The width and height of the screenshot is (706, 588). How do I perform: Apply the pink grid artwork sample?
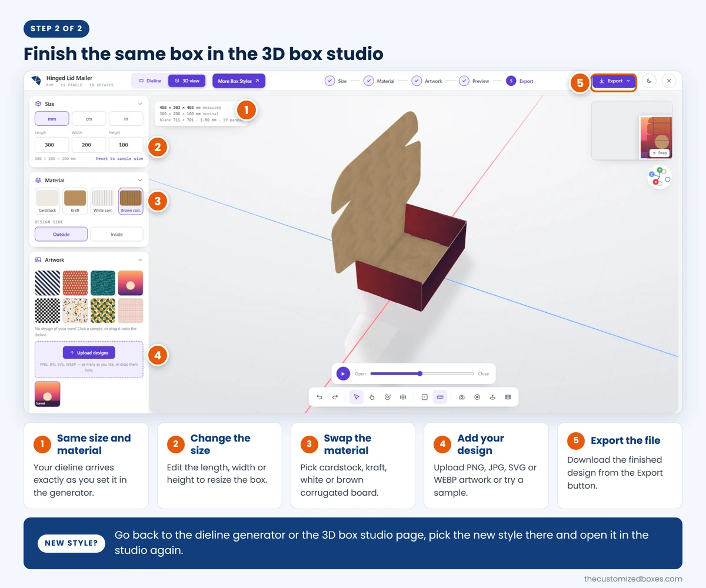[x=131, y=310]
